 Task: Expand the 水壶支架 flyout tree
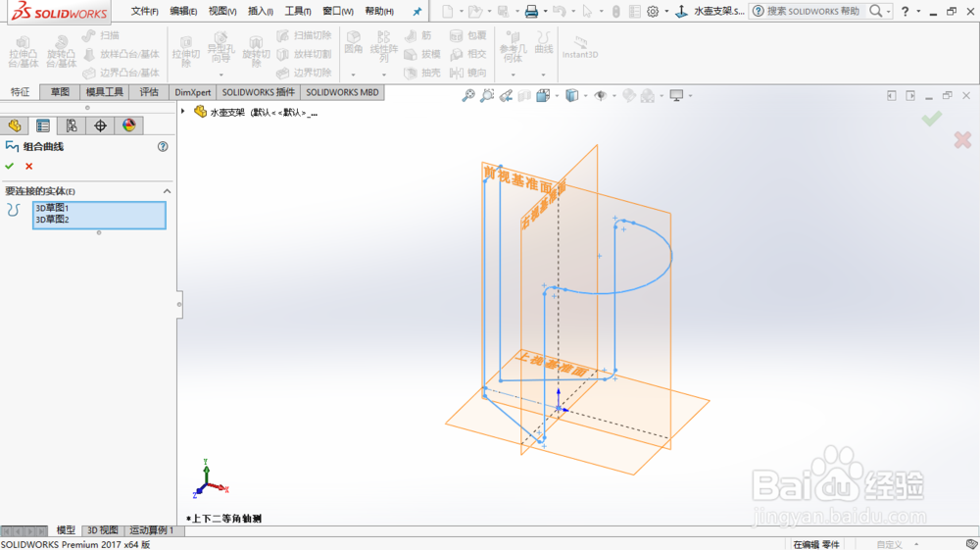[x=183, y=111]
